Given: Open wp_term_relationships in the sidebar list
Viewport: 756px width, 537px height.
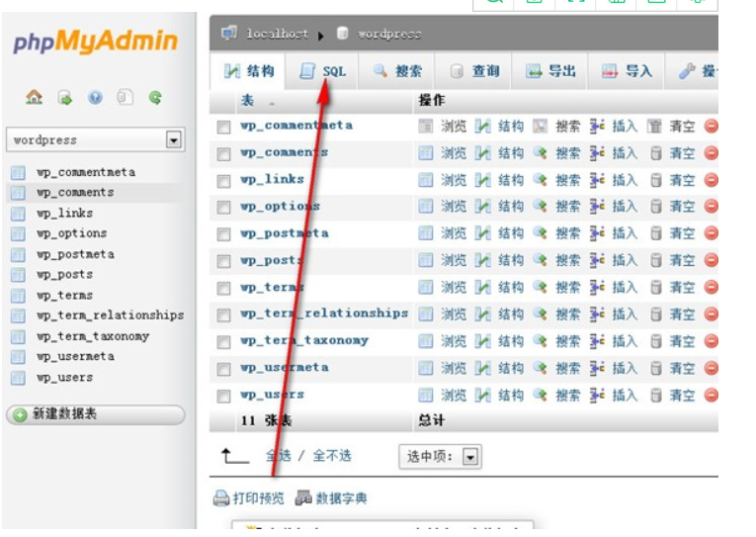Looking at the screenshot, I should 111,315.
